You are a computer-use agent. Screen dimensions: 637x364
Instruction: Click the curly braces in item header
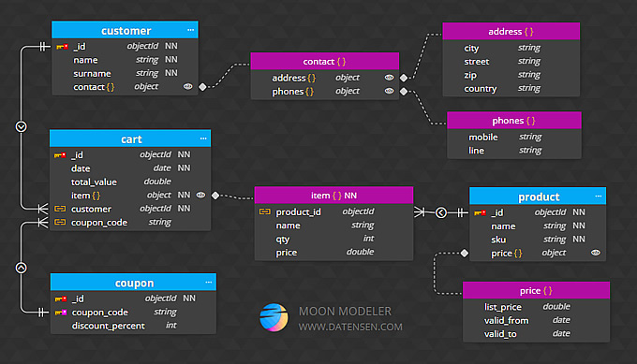337,196
